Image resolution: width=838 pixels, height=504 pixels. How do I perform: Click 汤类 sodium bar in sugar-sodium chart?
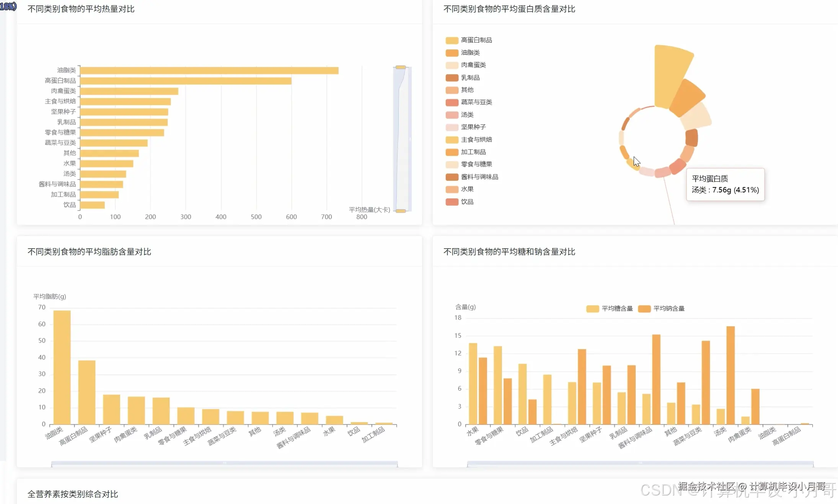(730, 375)
